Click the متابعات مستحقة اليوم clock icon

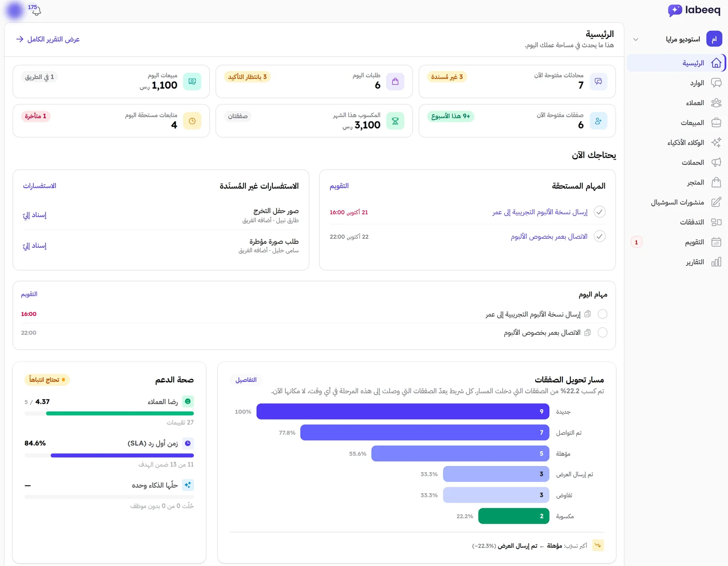tap(192, 121)
